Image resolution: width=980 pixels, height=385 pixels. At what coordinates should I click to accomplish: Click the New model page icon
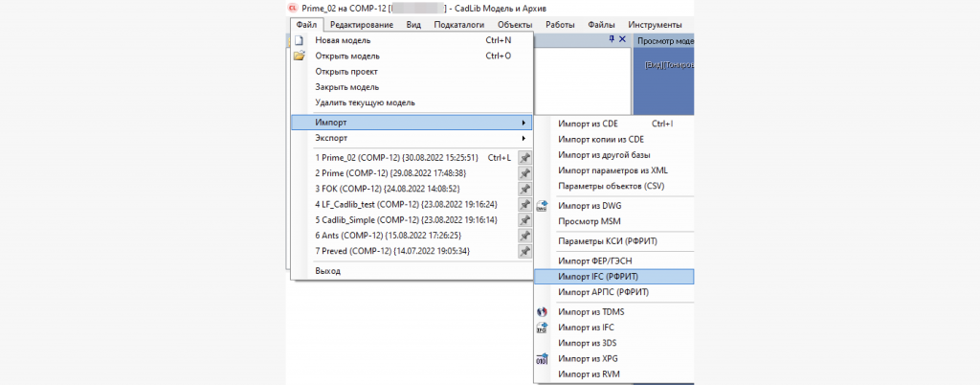[x=299, y=40]
